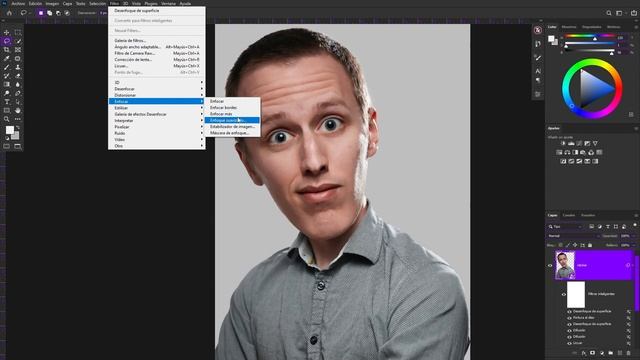The image size is (640, 360).
Task: Choose Add to selection mode icon
Action: coord(49,13)
